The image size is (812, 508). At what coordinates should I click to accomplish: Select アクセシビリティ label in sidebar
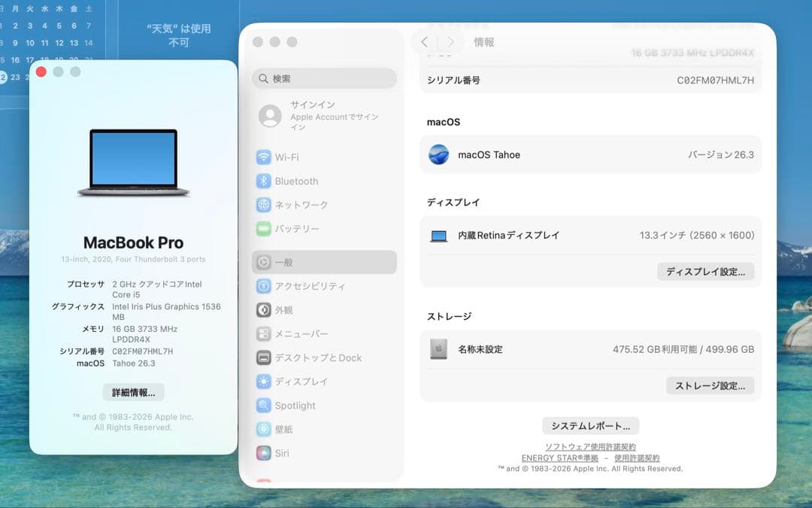tap(311, 286)
